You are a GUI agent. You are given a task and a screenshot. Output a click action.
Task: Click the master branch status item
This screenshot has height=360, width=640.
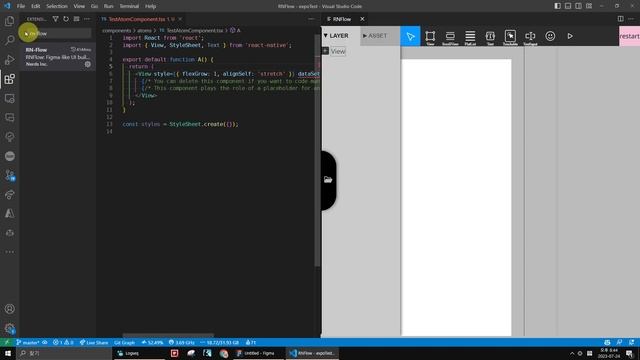click(x=28, y=342)
